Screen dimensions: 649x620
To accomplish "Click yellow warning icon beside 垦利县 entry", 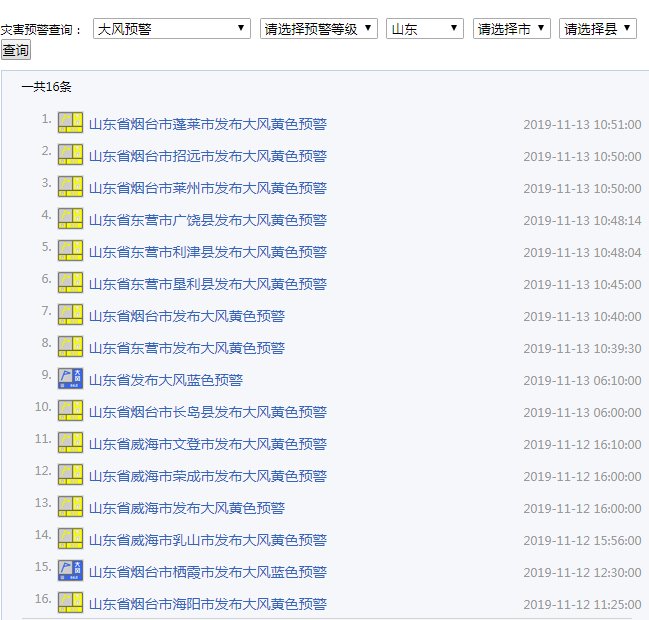I will pos(70,282).
